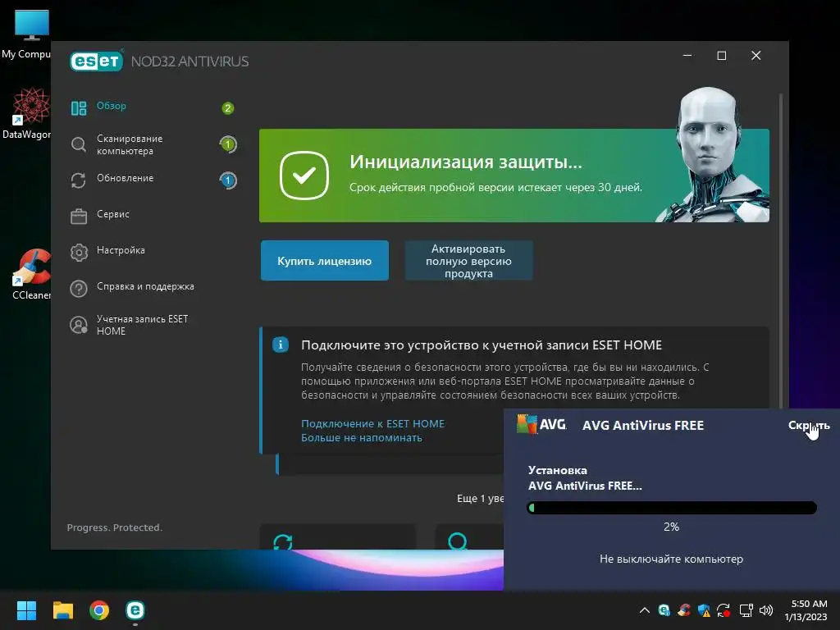The height and width of the screenshot is (630, 840).
Task: Launch Google Chrome from taskbar
Action: point(99,610)
